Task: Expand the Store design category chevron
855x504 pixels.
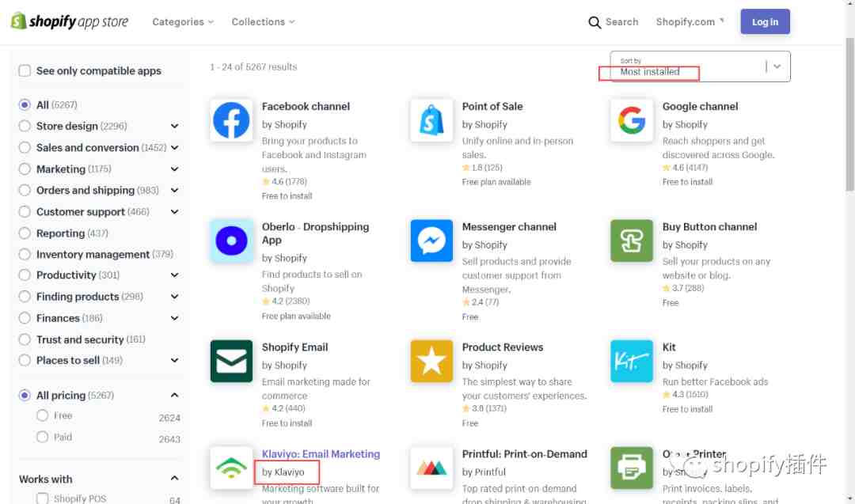Action: [x=174, y=126]
